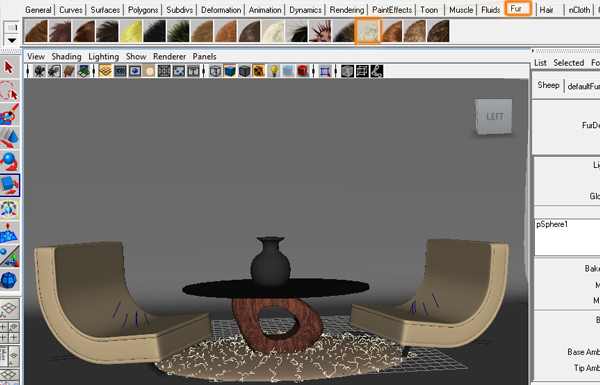Toggle the film gate display
The height and width of the screenshot is (385, 600).
[x=120, y=71]
